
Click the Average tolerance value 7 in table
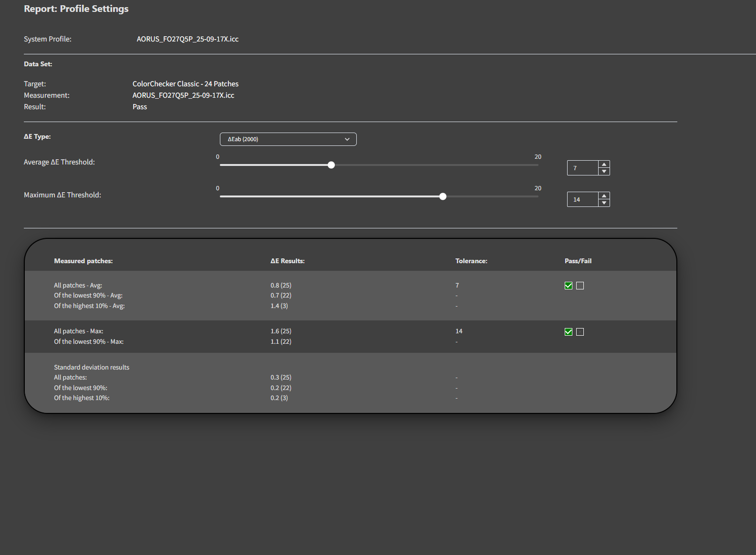[457, 285]
